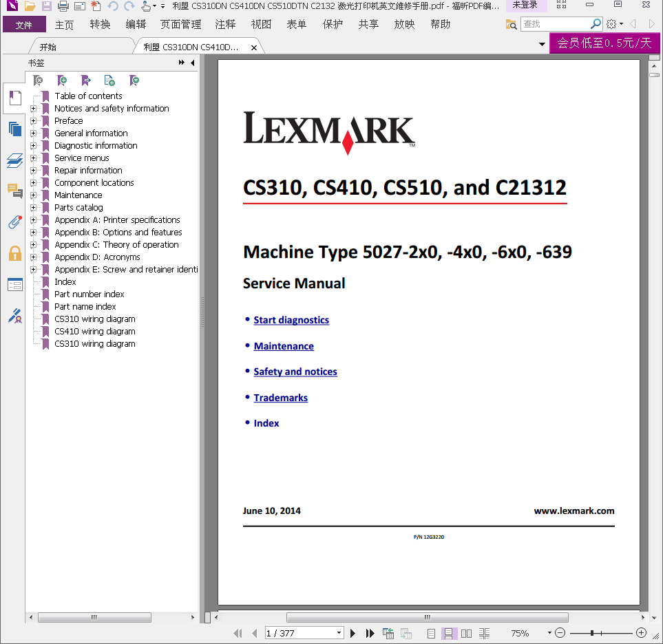Go to the next page
The width and height of the screenshot is (663, 644).
click(352, 633)
